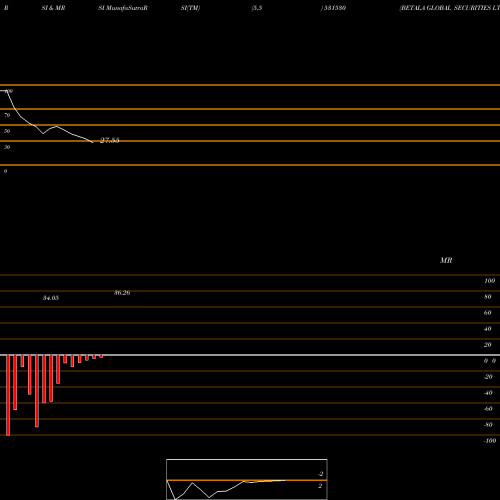The image size is (500, 500).
Task: Click the '100' label on MR axis
Action: (x=489, y=281)
